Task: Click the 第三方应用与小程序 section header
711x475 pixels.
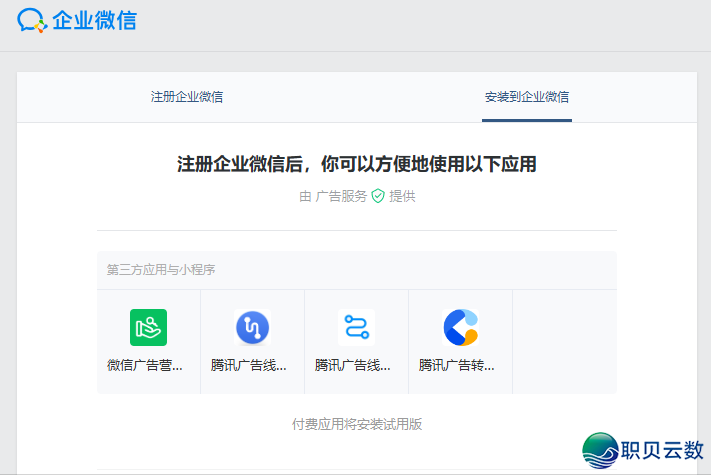Action: point(161,270)
